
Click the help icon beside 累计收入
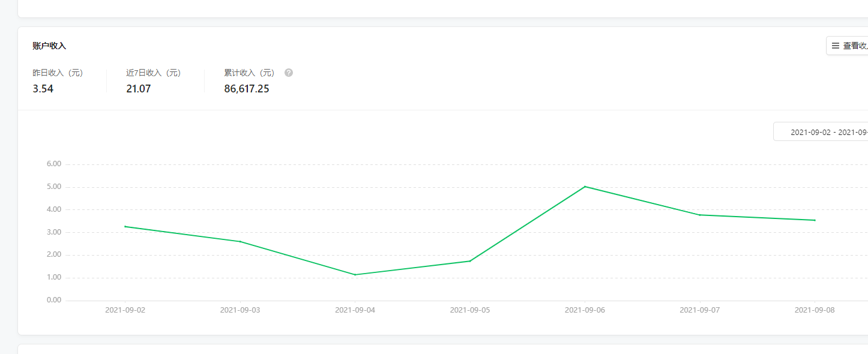pyautogui.click(x=289, y=73)
